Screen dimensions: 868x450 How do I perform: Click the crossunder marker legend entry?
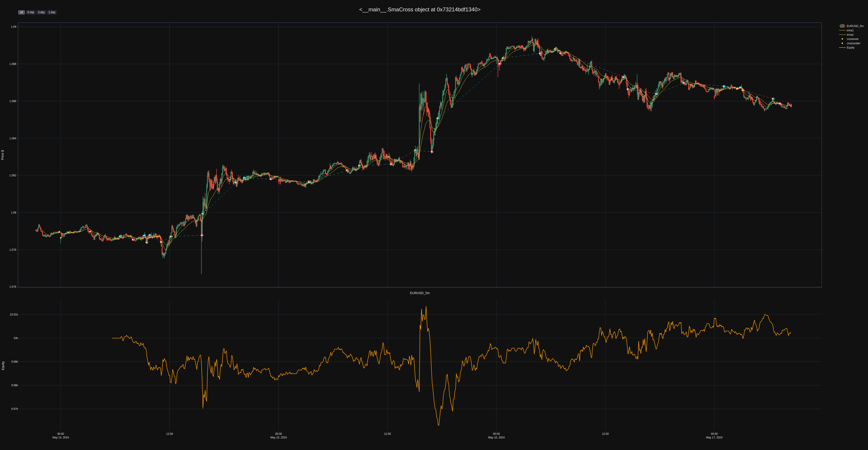853,43
